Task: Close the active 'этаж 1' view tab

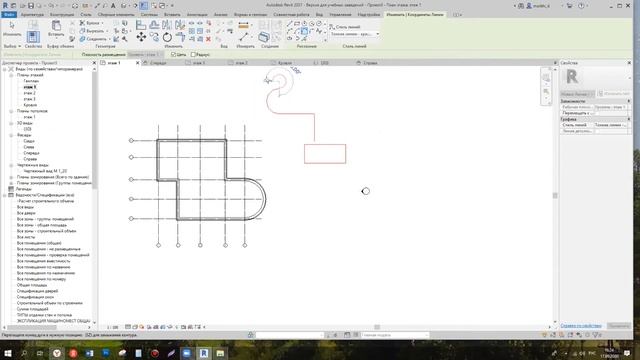Action: click(x=138, y=63)
